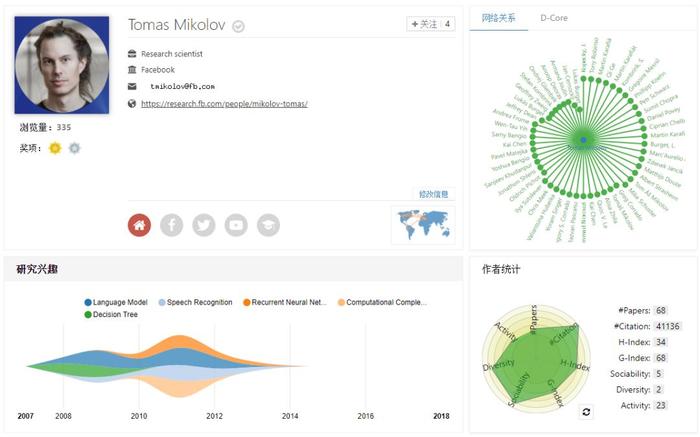Open the world map thumbnail
The height and width of the screenshot is (437, 700).
(x=423, y=225)
